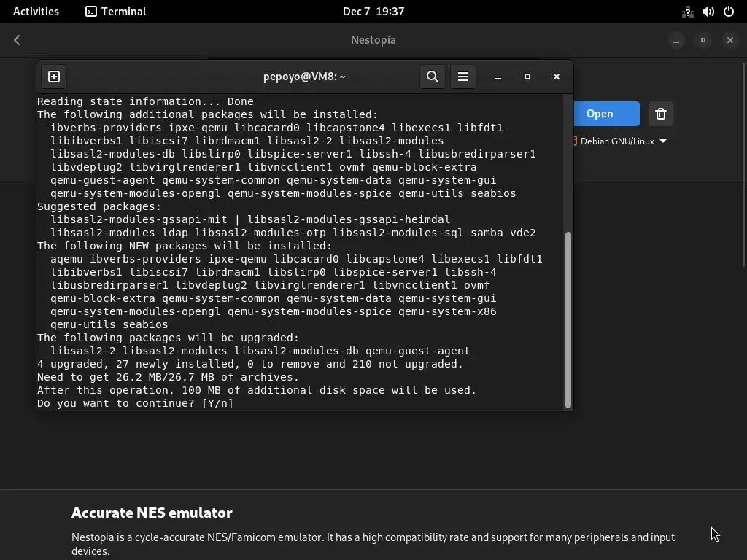Click network status icon in top bar
The width and height of the screenshot is (747, 560).
[x=687, y=12]
